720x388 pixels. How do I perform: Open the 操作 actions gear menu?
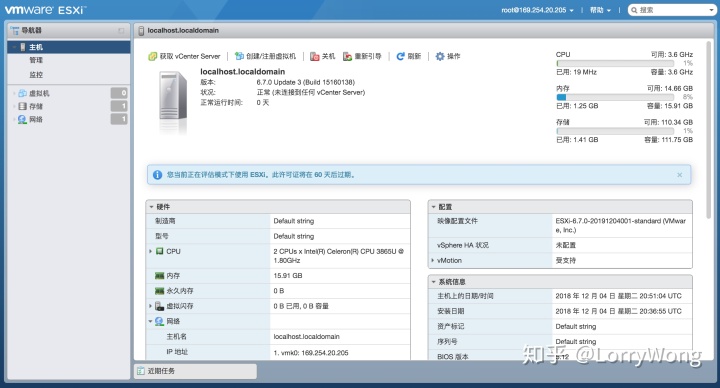[x=448, y=56]
